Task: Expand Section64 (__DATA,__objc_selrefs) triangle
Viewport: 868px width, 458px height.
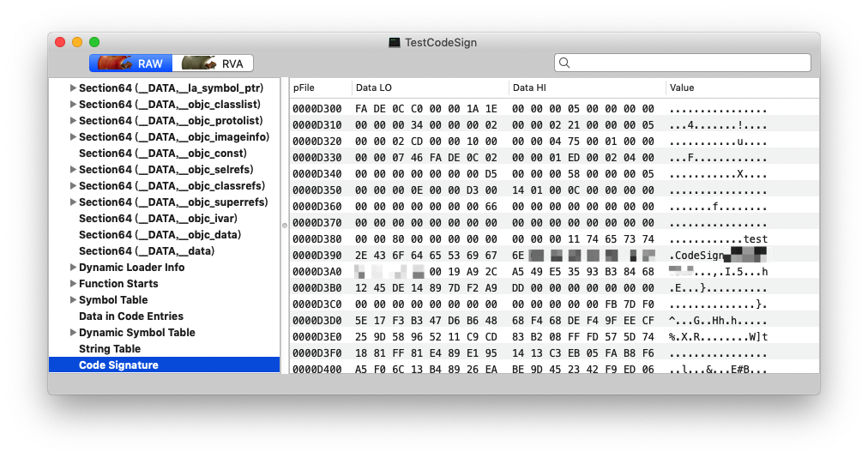Action: [73, 170]
